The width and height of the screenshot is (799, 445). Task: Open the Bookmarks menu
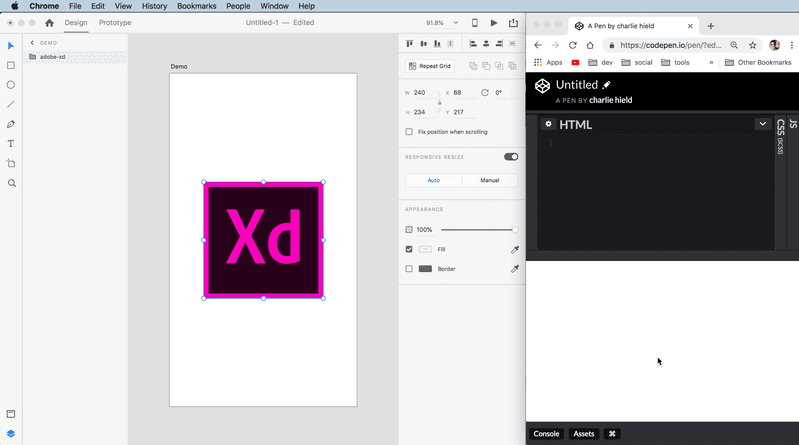click(x=196, y=6)
